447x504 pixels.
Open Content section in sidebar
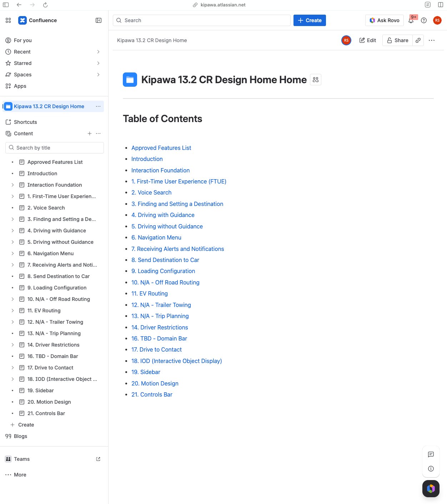[24, 133]
